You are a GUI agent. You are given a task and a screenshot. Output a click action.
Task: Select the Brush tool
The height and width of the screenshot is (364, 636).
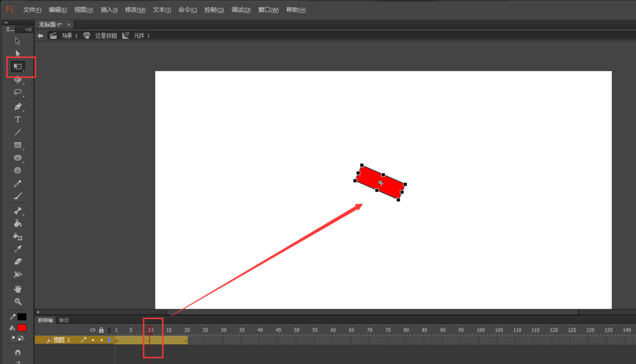(17, 196)
